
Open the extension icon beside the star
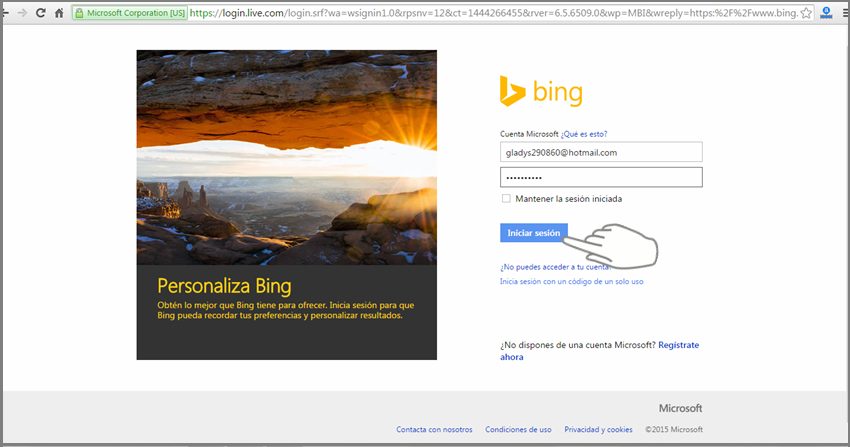point(826,12)
